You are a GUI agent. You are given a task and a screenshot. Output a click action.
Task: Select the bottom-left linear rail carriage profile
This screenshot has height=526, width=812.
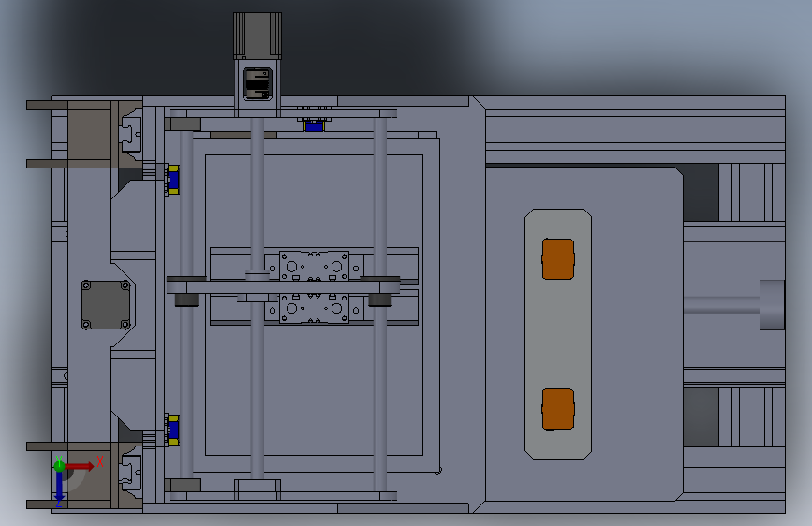pyautogui.click(x=131, y=472)
